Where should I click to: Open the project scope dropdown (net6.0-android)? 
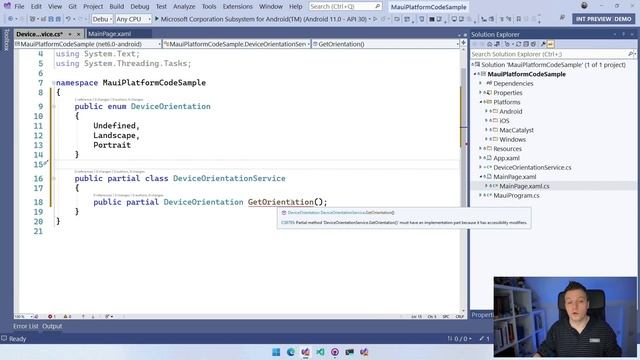(88, 44)
